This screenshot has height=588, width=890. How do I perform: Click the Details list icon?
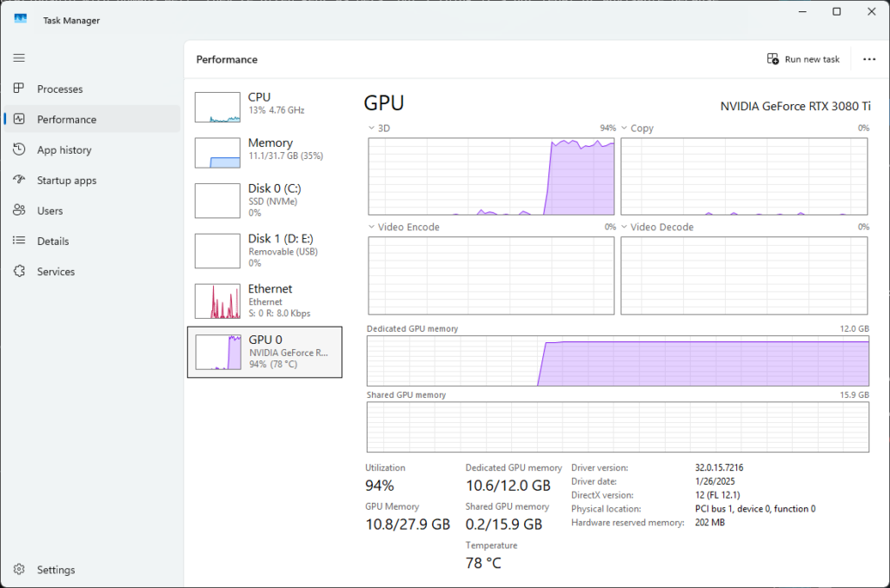coord(19,241)
